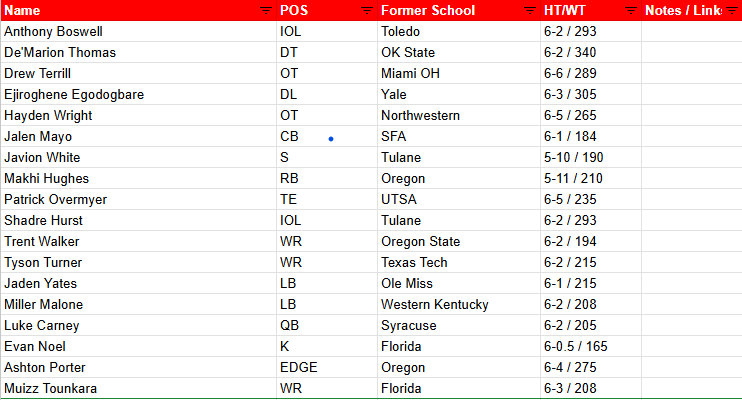Open the Notes / Links filter dropdown
This screenshot has height=400, width=742.
point(733,10)
